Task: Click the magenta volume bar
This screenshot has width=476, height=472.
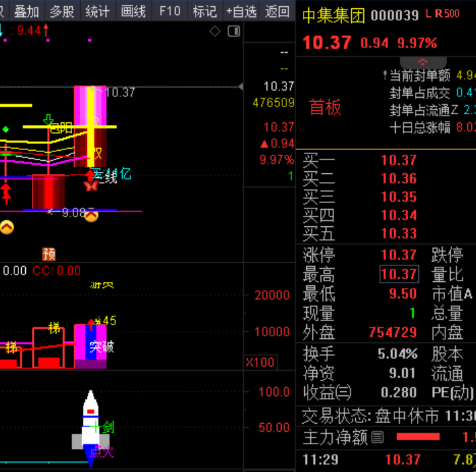Action: [90, 346]
